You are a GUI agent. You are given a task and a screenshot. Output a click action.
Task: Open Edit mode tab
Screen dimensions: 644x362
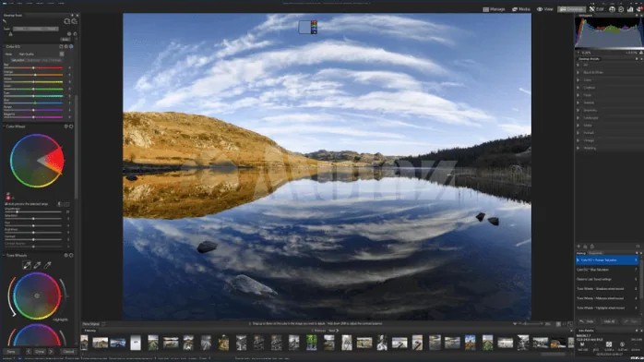(596, 9)
